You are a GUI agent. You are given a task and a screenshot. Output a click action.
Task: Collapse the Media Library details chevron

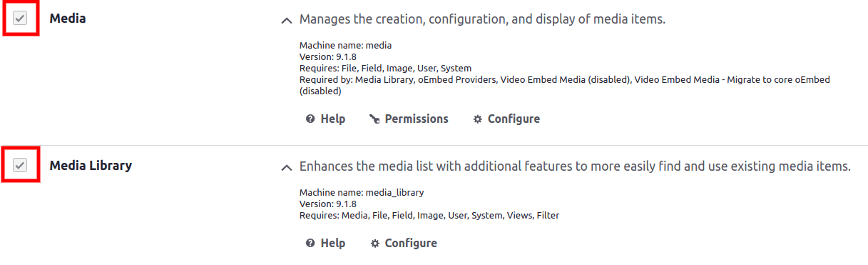[287, 168]
